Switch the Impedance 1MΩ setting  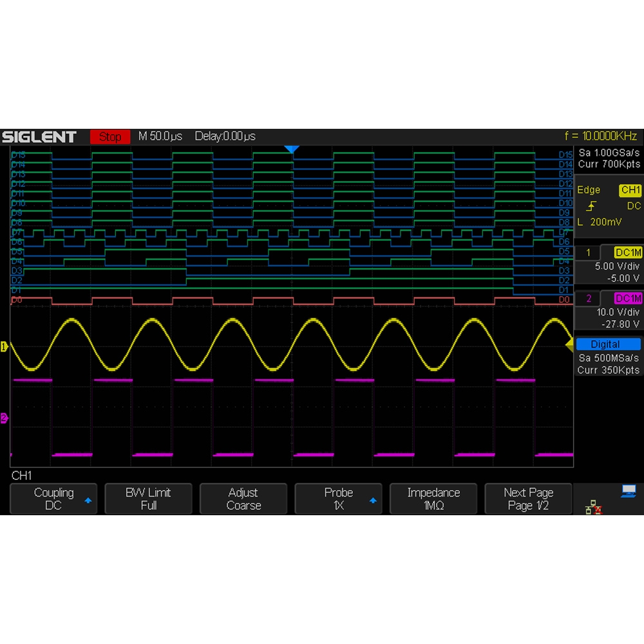point(433,499)
